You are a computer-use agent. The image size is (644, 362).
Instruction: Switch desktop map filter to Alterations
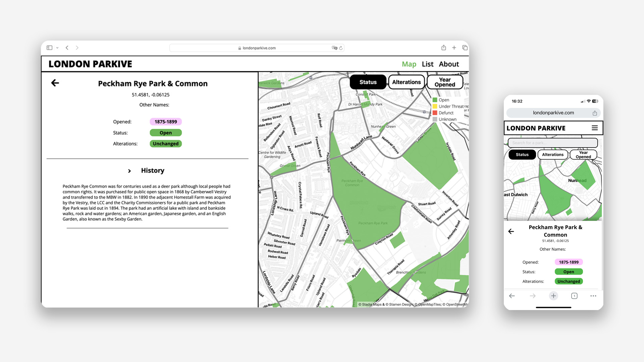pos(406,82)
